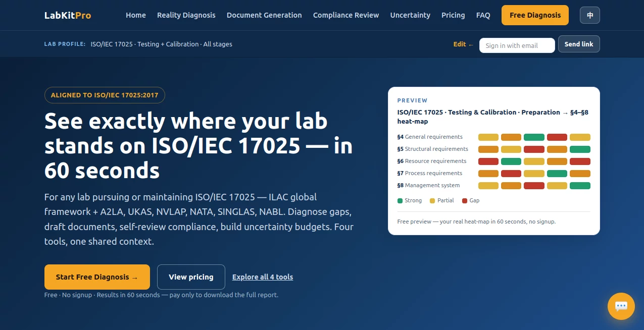Select the Uncertainty nav item
This screenshot has height=330, width=644.
coord(410,15)
